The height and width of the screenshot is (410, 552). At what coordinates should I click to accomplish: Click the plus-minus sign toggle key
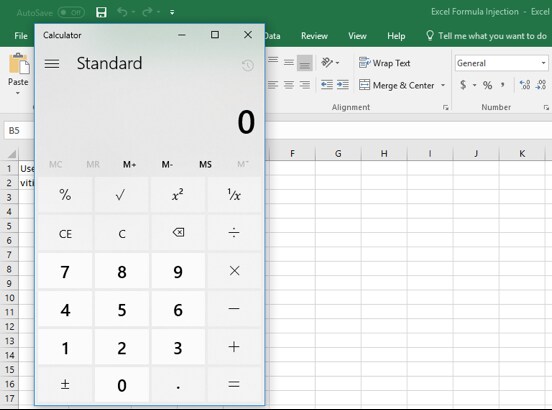(65, 384)
